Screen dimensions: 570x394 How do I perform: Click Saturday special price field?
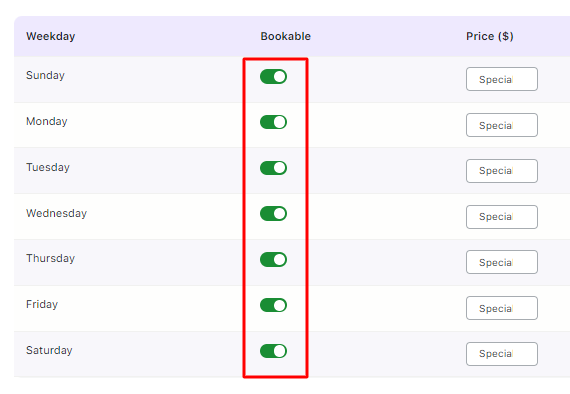click(502, 354)
